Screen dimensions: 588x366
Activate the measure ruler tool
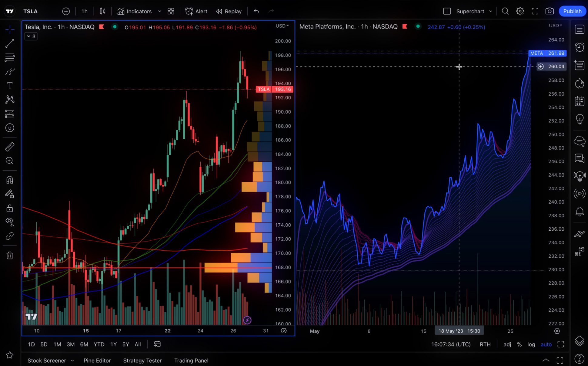tap(10, 147)
